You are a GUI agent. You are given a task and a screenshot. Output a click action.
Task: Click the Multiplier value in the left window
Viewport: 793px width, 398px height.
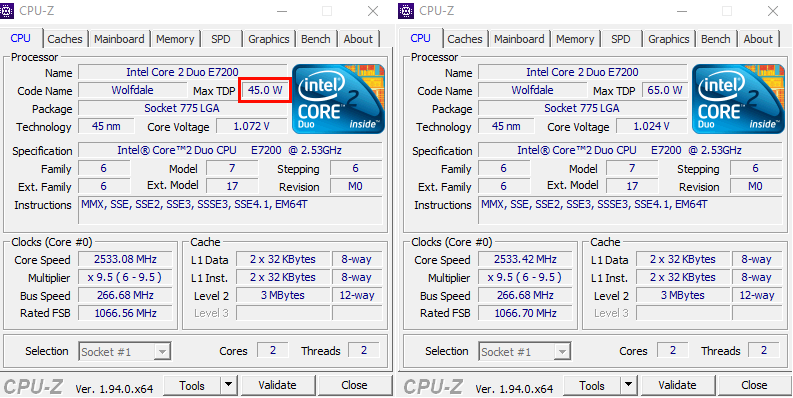click(125, 277)
